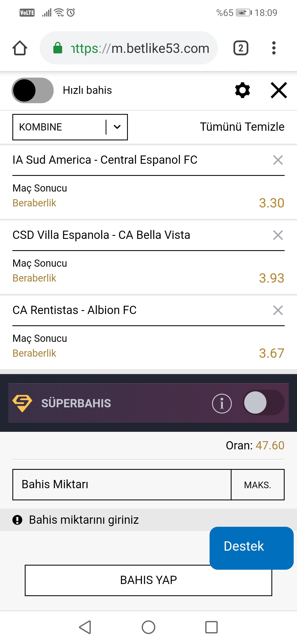Open bet slip settings gear
The width and height of the screenshot is (297, 644).
click(243, 90)
